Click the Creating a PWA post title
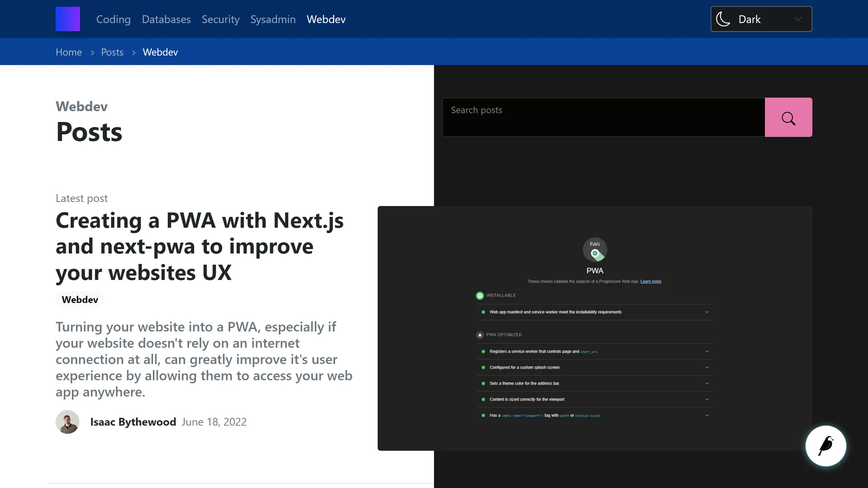Image resolution: width=868 pixels, height=488 pixels. (x=199, y=245)
